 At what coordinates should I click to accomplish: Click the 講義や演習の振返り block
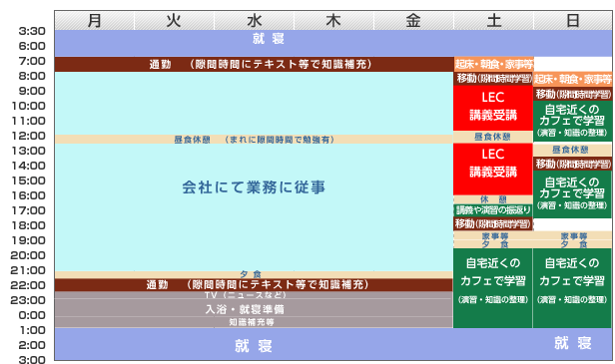point(493,210)
